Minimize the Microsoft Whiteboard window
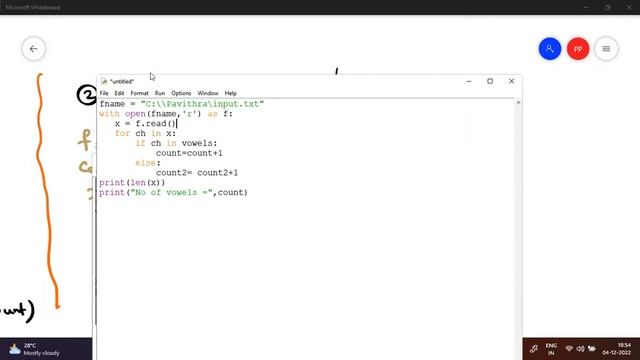640x360 pixels. click(x=586, y=7)
